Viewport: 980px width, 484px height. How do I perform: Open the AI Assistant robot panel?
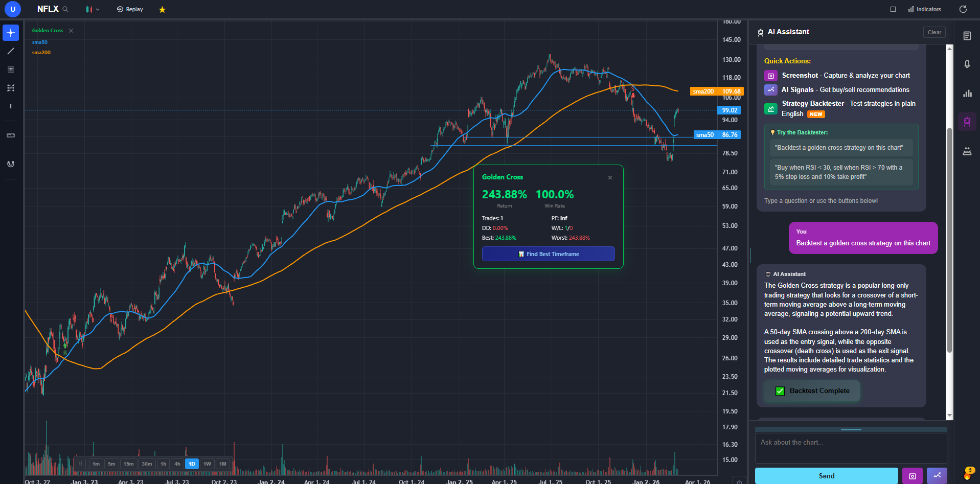[x=967, y=121]
